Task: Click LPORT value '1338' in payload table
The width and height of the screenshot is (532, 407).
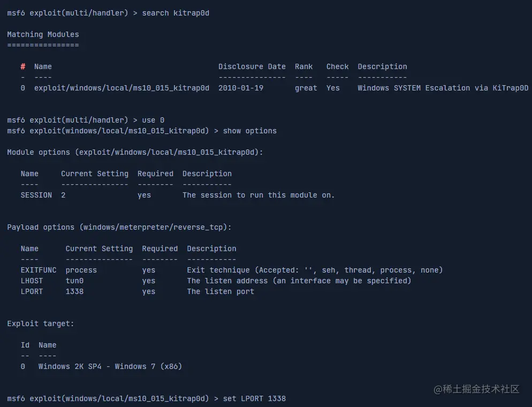Action: click(x=74, y=291)
